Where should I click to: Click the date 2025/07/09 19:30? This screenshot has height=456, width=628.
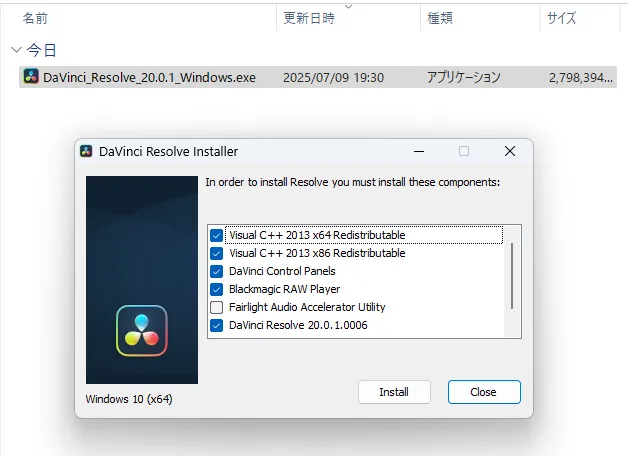pyautogui.click(x=333, y=77)
